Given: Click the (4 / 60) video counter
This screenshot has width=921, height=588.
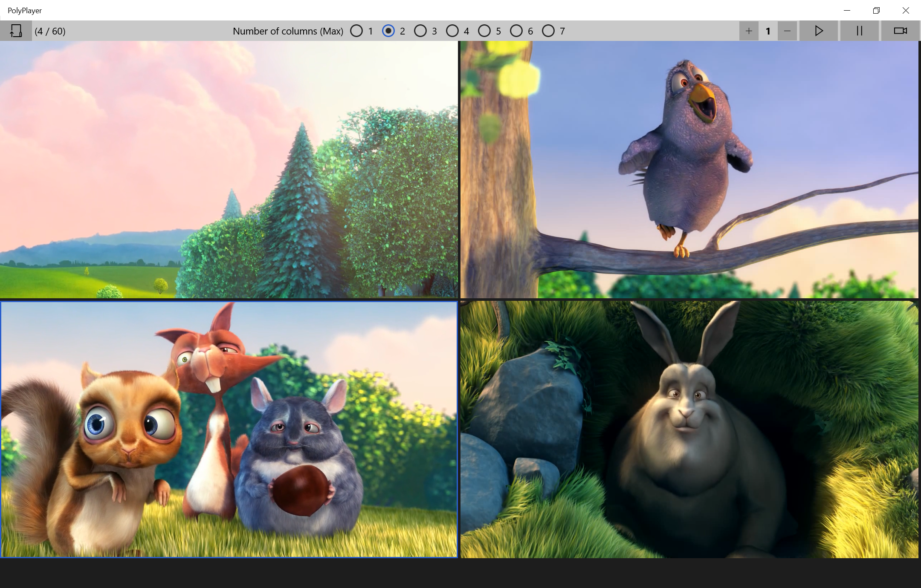Looking at the screenshot, I should [x=50, y=31].
